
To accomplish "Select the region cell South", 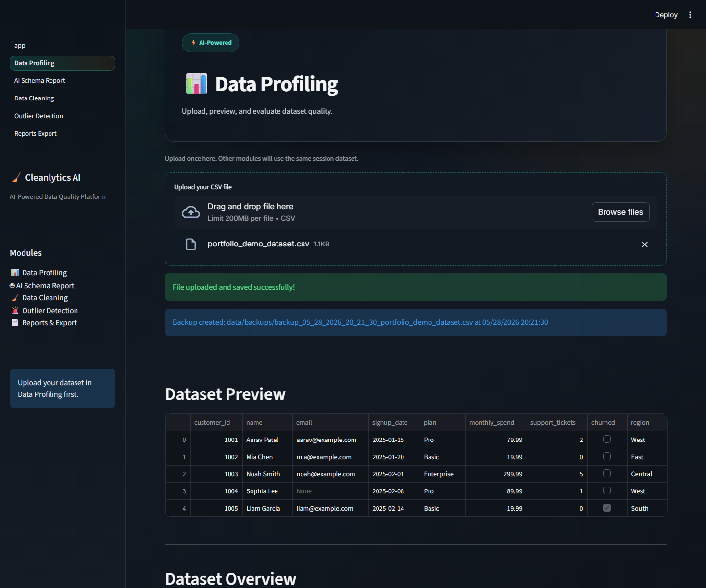I will tap(647, 508).
